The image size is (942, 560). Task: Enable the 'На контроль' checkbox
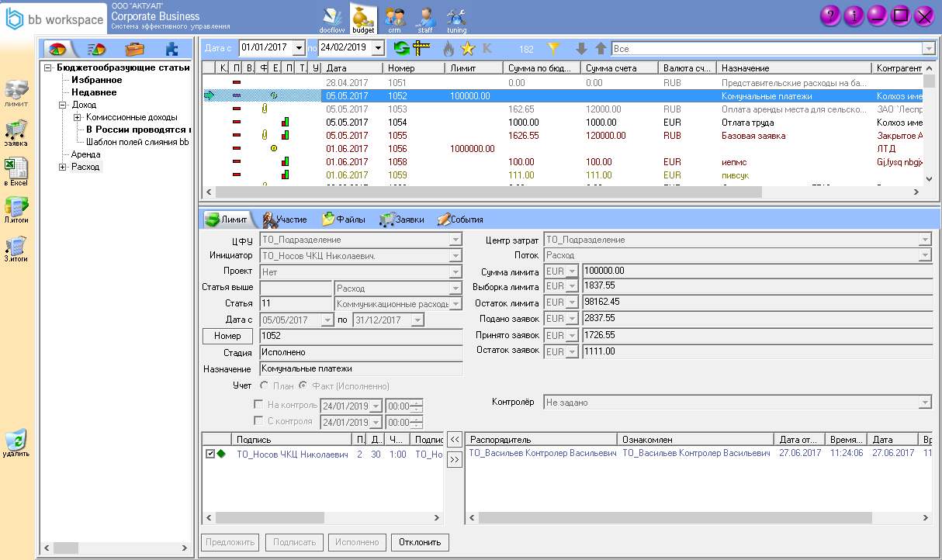pyautogui.click(x=258, y=405)
